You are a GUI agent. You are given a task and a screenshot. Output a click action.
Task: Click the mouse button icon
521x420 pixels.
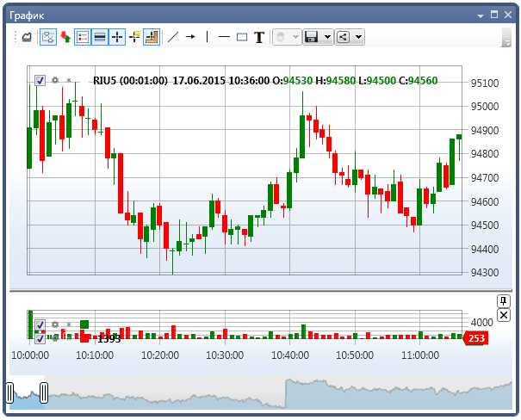[281, 37]
